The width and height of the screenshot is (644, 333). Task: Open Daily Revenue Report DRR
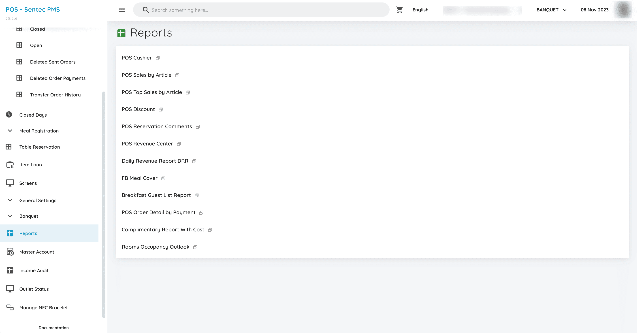click(155, 161)
